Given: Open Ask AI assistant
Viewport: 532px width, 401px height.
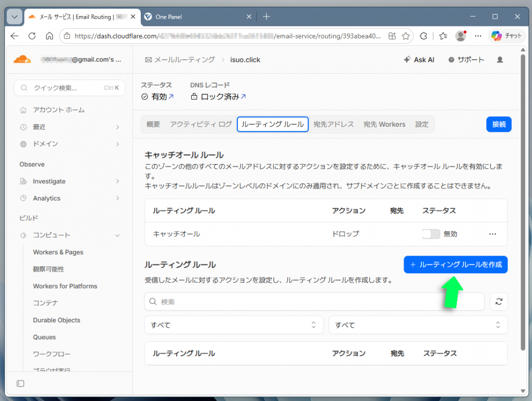Looking at the screenshot, I should coord(419,60).
